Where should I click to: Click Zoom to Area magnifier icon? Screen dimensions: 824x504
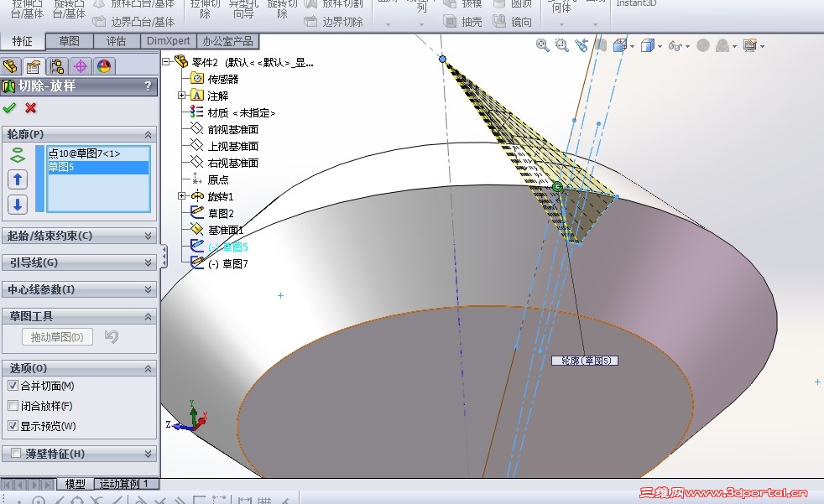coord(561,45)
